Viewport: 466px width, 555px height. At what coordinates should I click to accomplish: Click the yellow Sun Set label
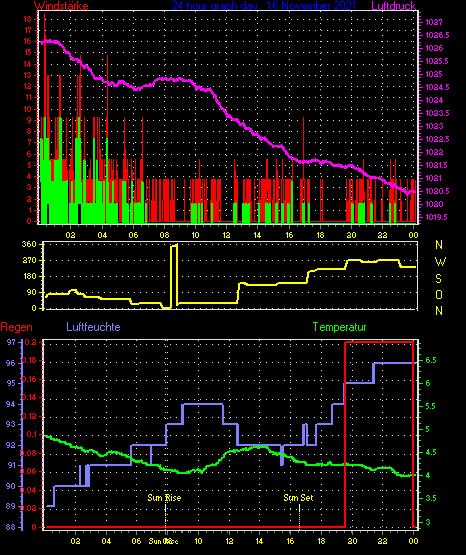coord(298,498)
